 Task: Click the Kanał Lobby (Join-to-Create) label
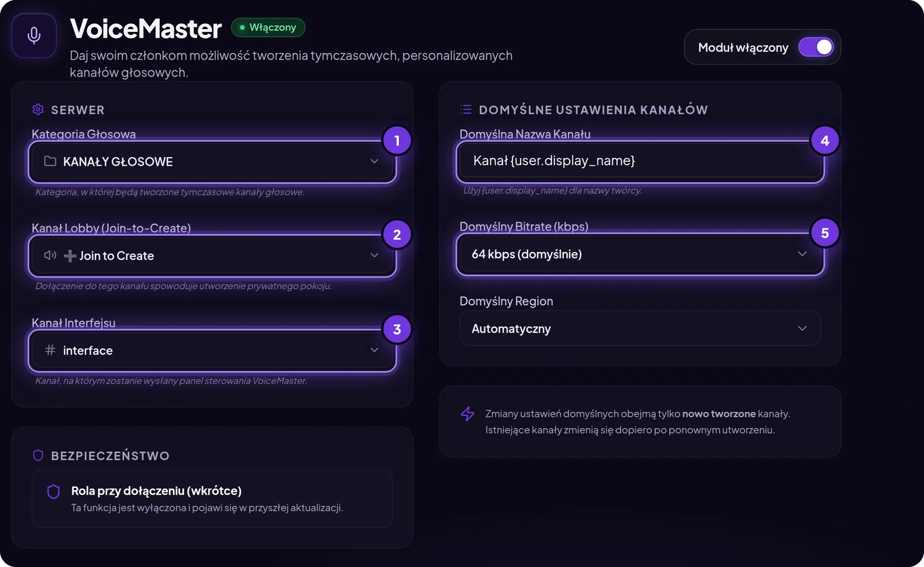pyautogui.click(x=111, y=228)
